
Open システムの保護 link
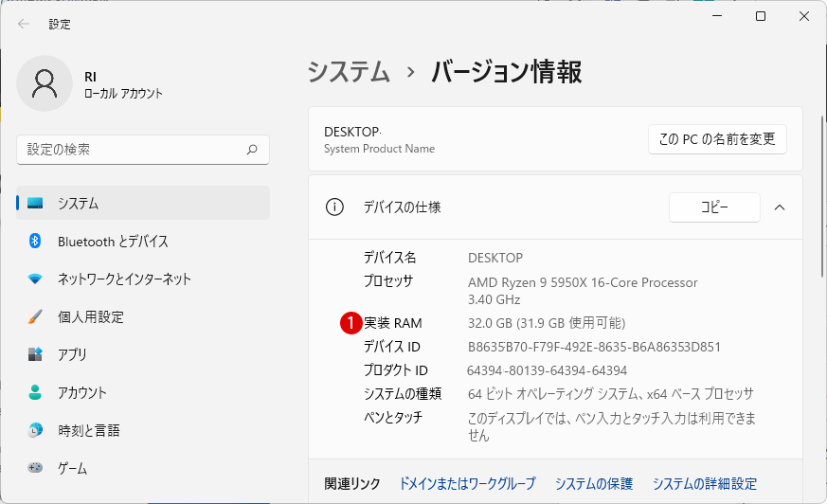594,483
